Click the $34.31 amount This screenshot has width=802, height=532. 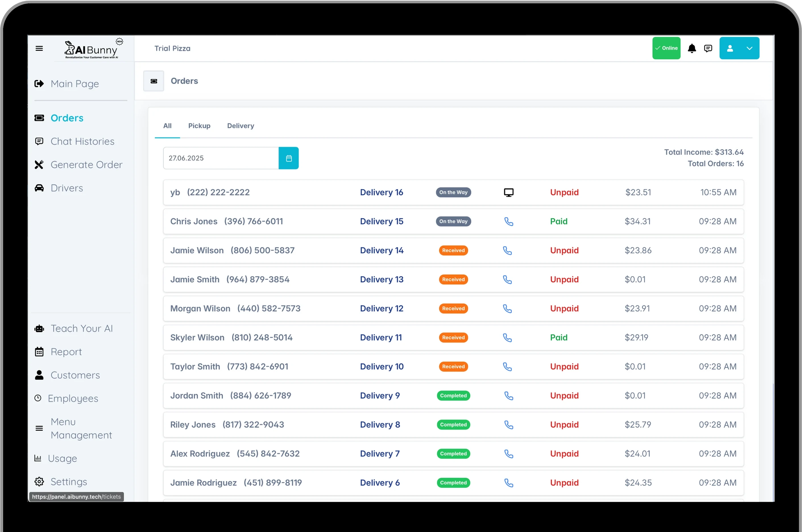tap(638, 222)
